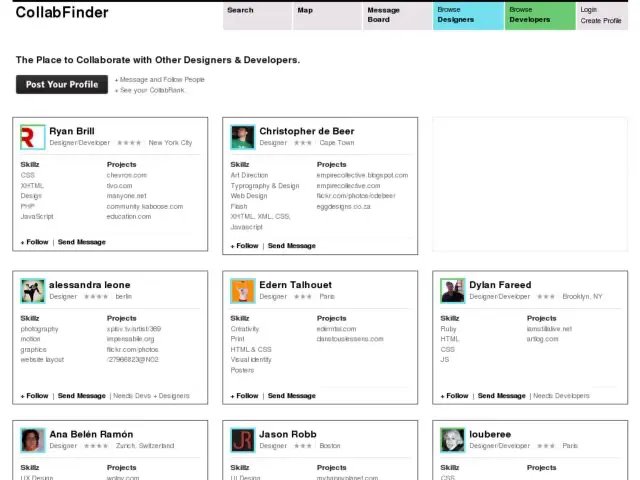Image resolution: width=640 pixels, height=480 pixels.
Task: Click Ana Belén Ramón's Zurich, Switzerland location
Action: pos(145,446)
